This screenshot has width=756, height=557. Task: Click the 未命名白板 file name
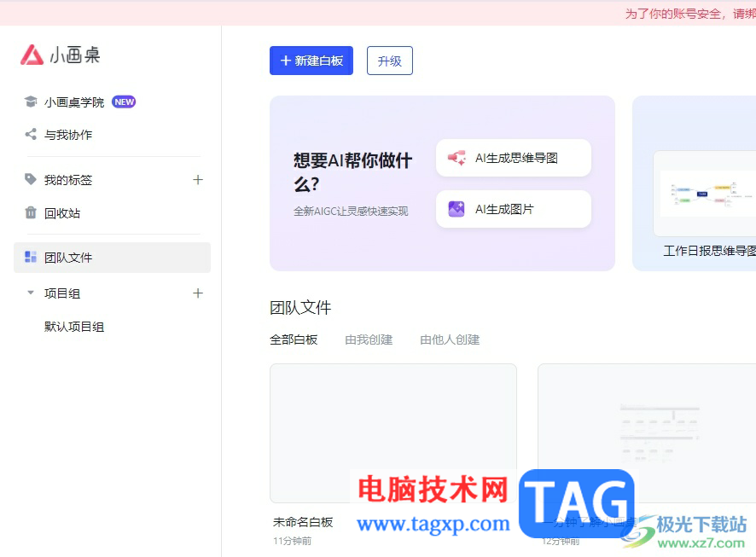[x=303, y=522]
